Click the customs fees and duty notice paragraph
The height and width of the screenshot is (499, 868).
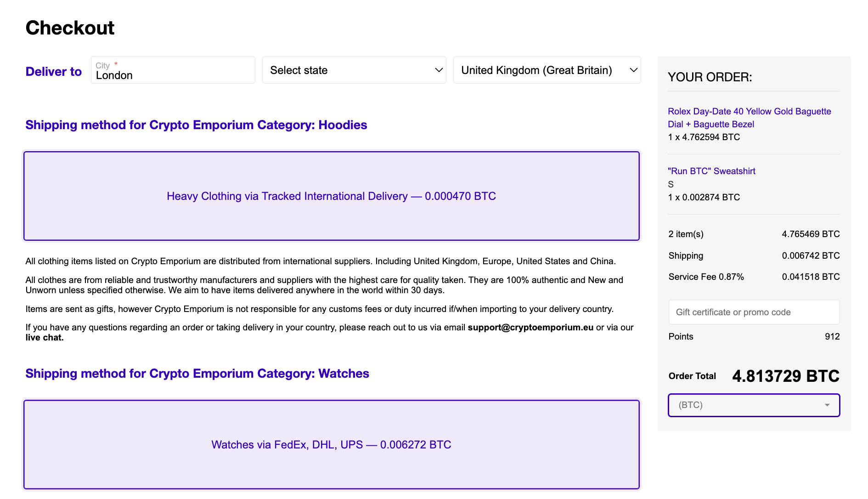320,309
